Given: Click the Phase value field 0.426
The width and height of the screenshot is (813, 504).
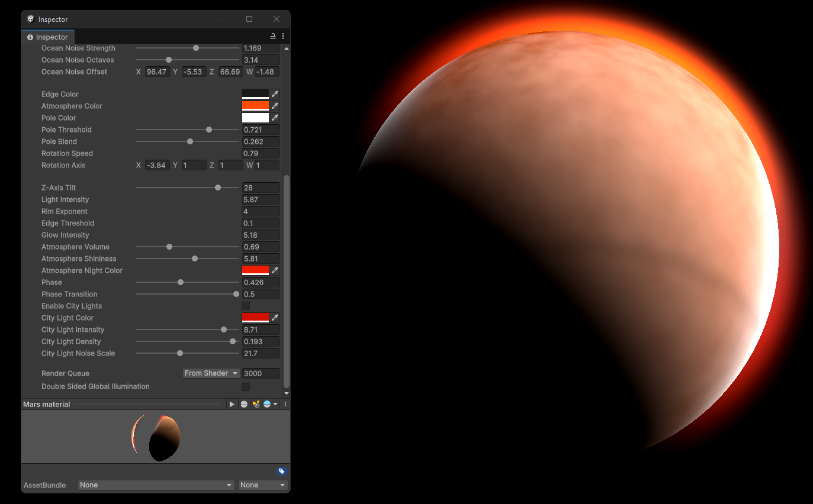Looking at the screenshot, I should coord(261,282).
